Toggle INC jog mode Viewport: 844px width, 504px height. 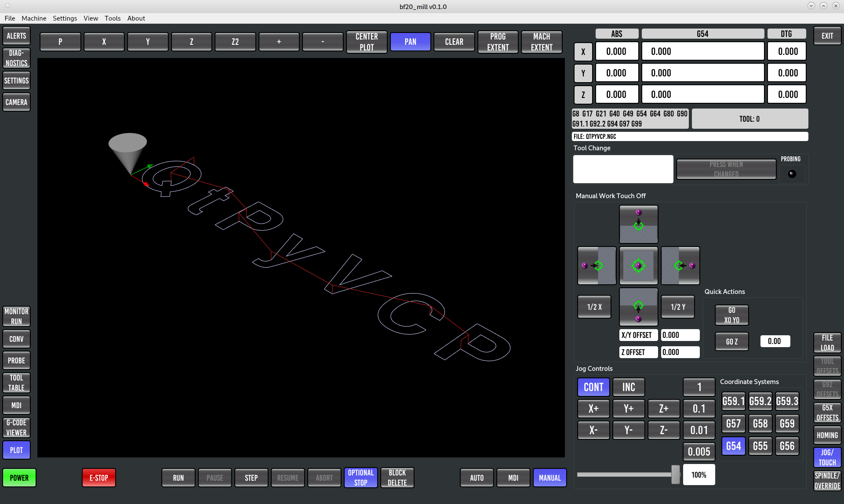coord(629,387)
